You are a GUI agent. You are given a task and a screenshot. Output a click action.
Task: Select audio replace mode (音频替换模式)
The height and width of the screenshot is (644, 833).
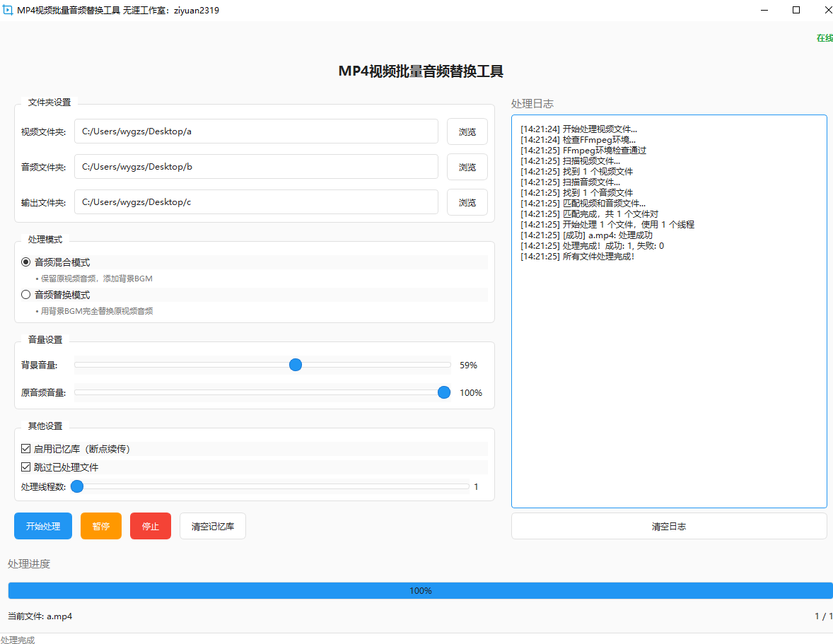coord(26,295)
